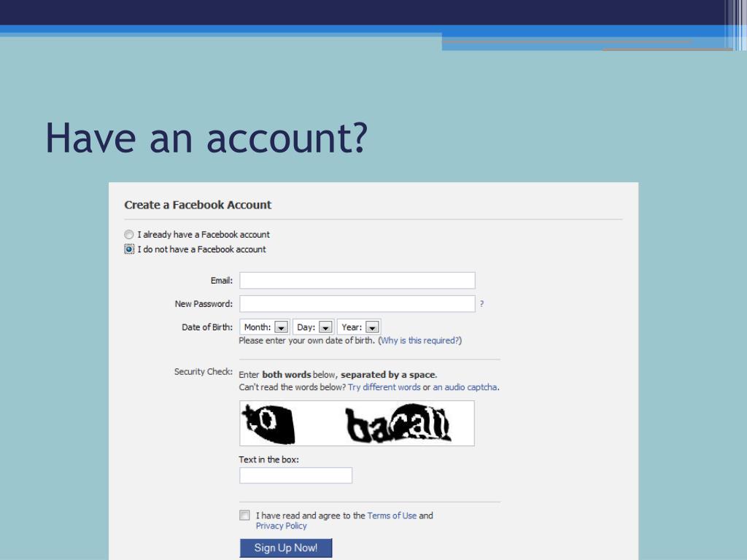Check the agree to Terms checkbox
Viewport: 747px width, 560px height.
244,516
